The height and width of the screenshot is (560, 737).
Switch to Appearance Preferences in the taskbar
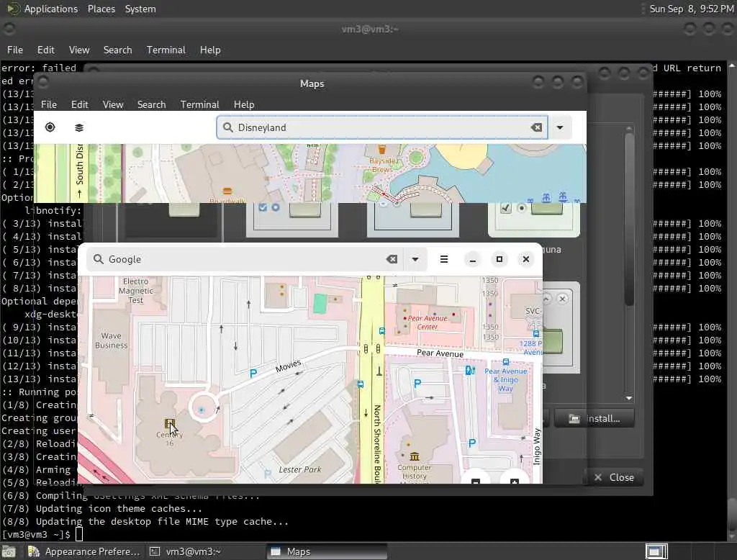point(85,551)
